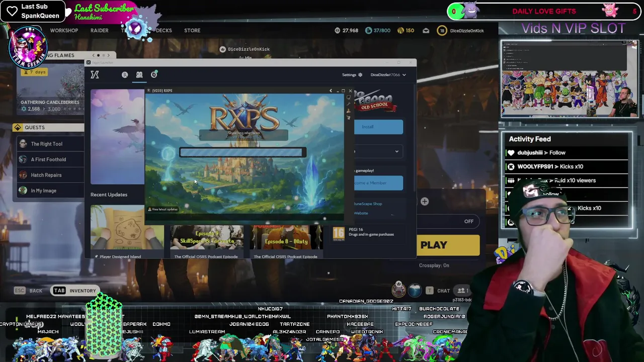Click the Team Gremlin overlay logo

tap(28, 46)
